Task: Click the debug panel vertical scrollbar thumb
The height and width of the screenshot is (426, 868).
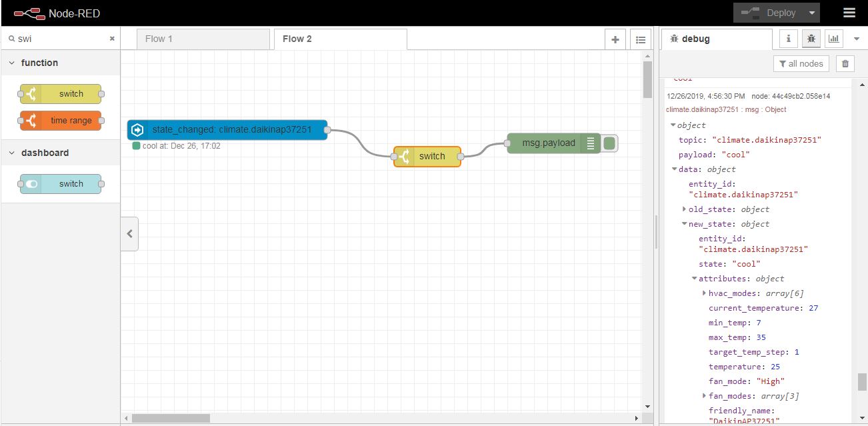Action: [x=861, y=382]
